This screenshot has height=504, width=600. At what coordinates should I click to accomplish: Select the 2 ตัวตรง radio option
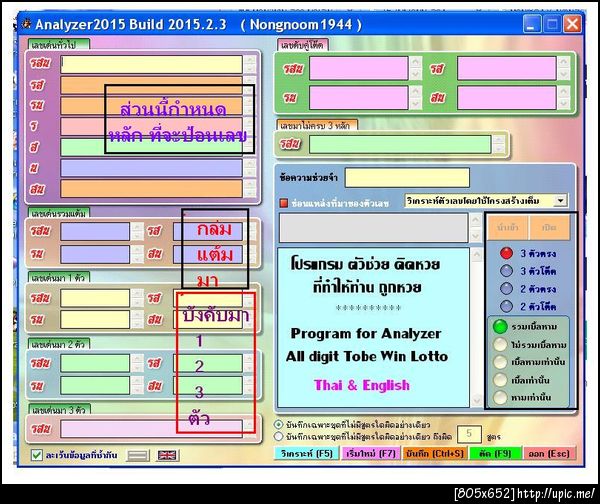506,288
